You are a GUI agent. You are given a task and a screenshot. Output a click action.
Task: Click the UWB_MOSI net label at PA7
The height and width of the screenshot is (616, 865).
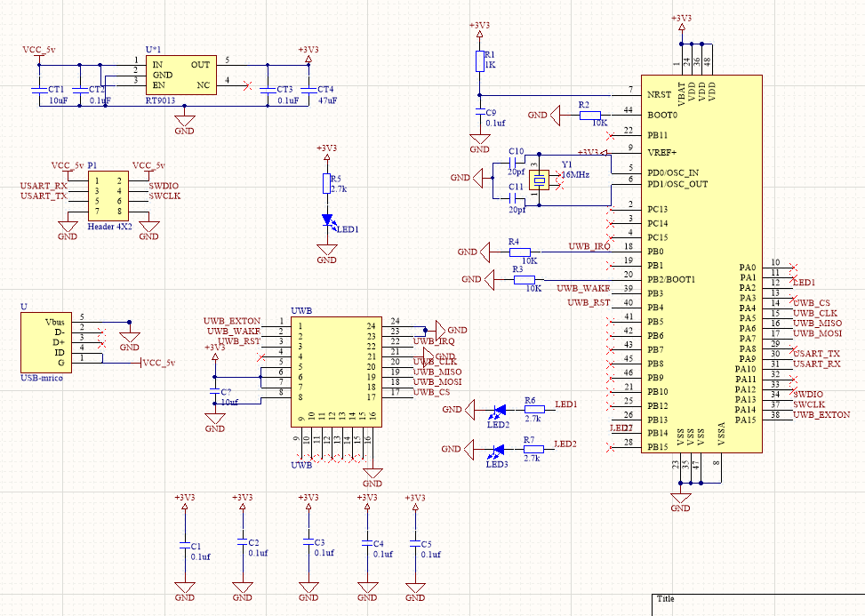point(818,333)
